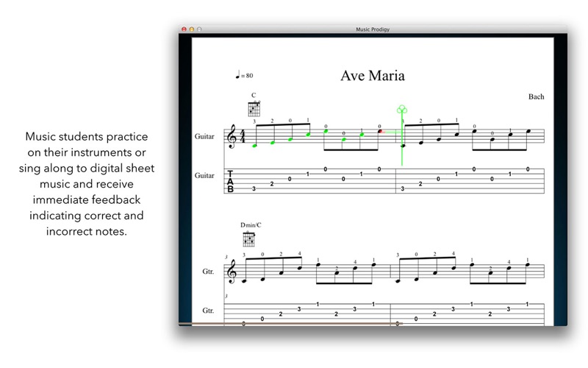This screenshot has height=368, width=588.
Task: Click the first system's treble clef
Action: point(232,137)
